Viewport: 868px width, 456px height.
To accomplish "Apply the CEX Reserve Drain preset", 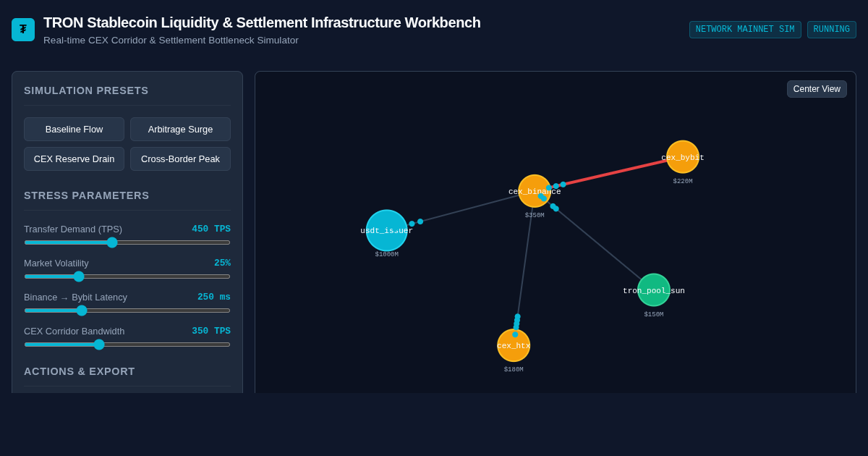I will pyautogui.click(x=74, y=159).
